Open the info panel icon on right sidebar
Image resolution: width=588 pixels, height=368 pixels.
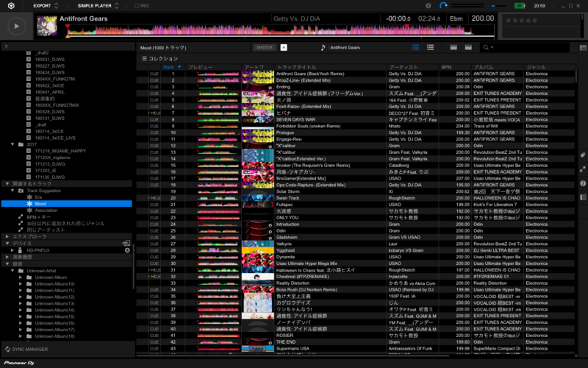click(583, 183)
